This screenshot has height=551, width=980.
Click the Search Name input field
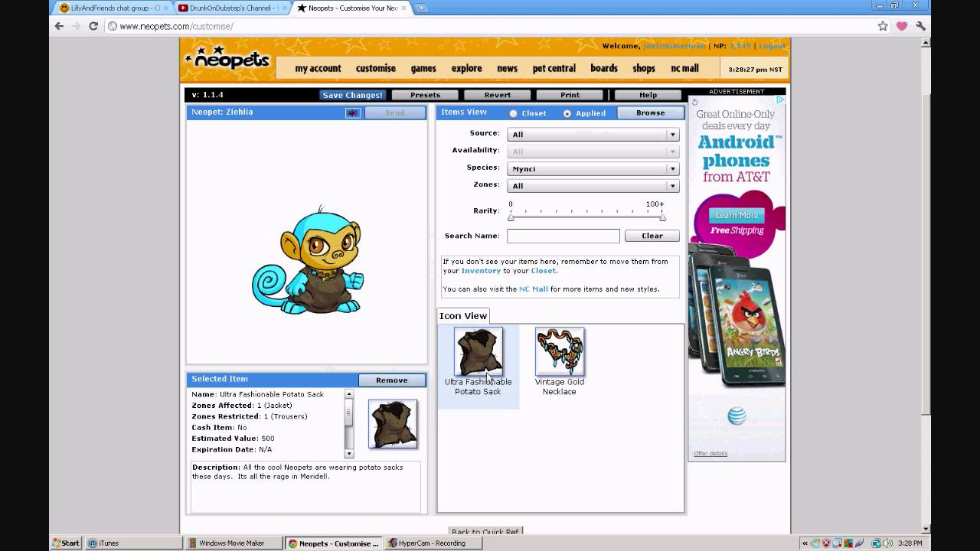(x=563, y=236)
